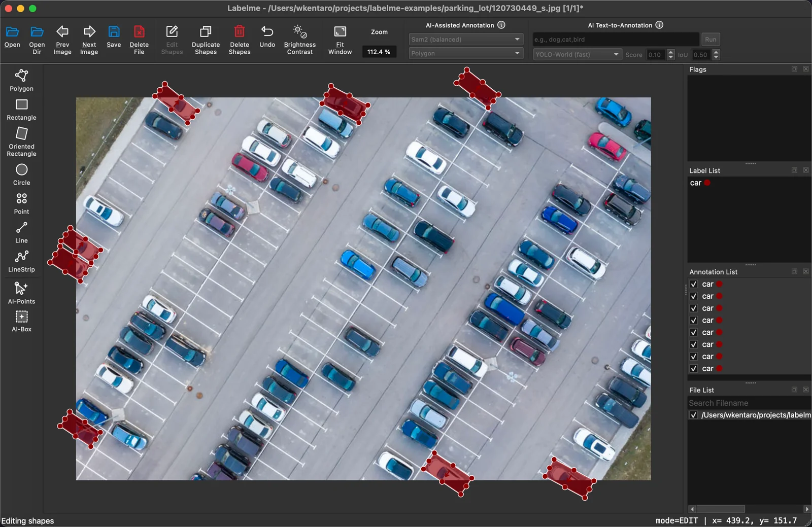Click the IoU value field
This screenshot has width=812, height=527.
701,55
